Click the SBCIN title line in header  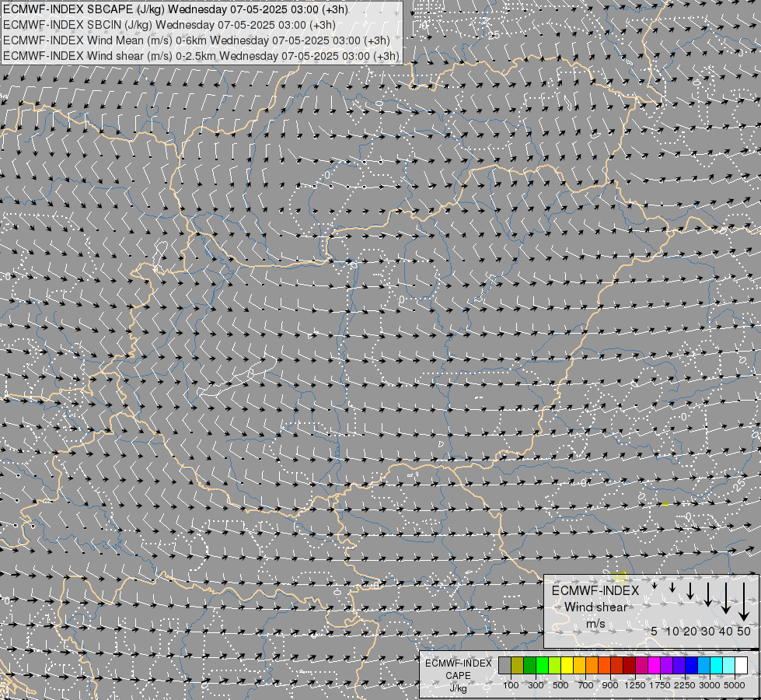[x=169, y=25]
